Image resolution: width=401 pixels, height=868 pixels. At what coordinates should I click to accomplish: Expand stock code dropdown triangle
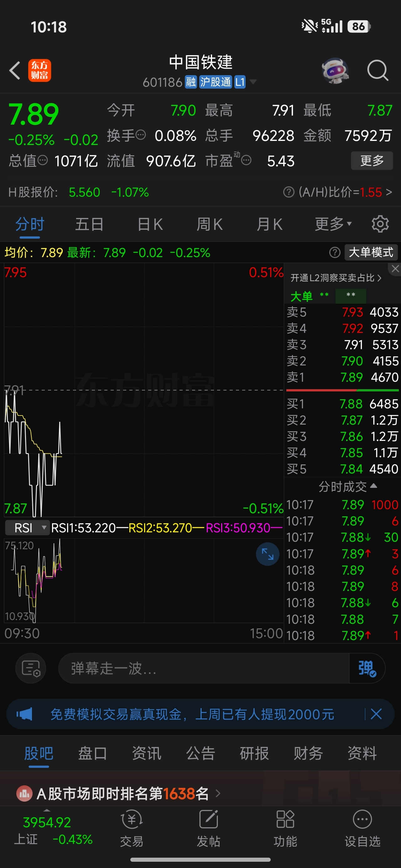pyautogui.click(x=253, y=82)
